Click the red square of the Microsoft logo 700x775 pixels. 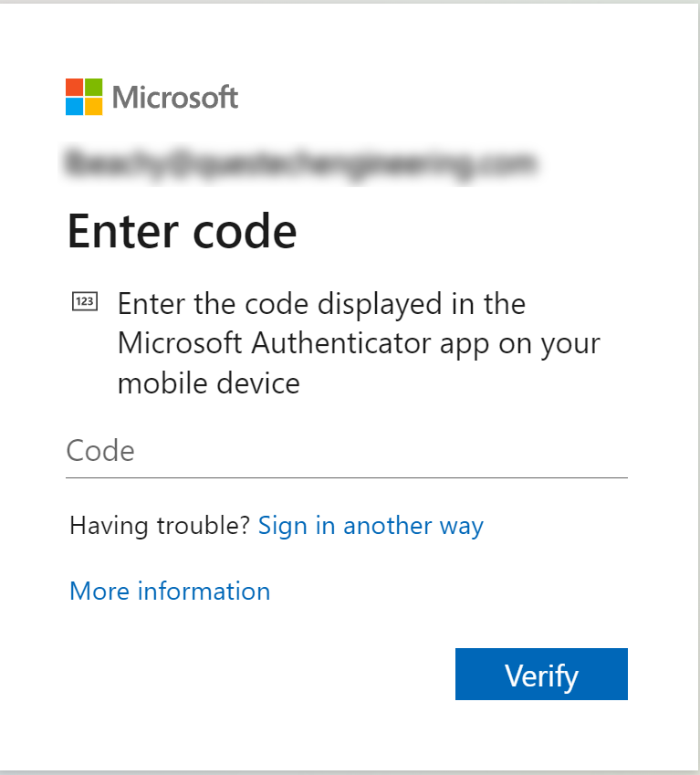pos(72,87)
